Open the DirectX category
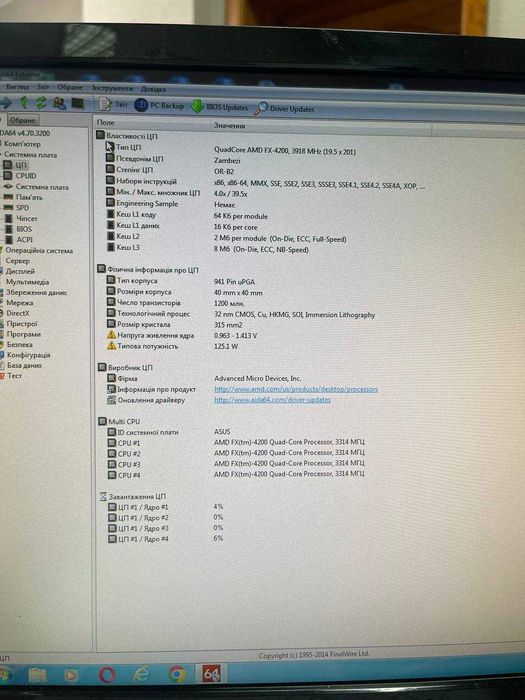The height and width of the screenshot is (700, 525). tap(18, 313)
